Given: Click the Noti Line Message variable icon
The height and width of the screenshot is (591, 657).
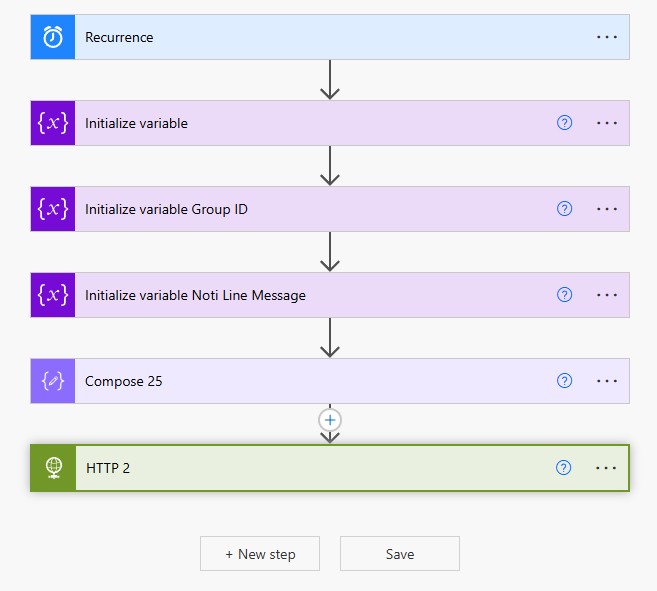Looking at the screenshot, I should click(x=53, y=295).
